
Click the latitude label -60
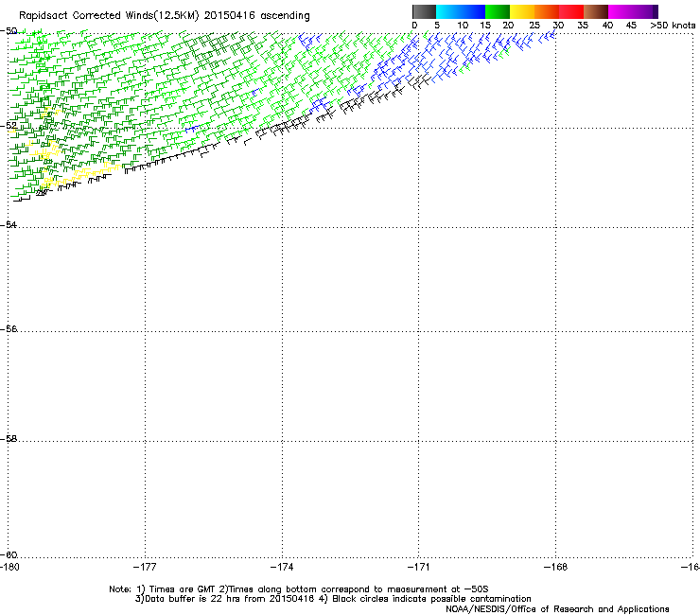[x=9, y=554]
